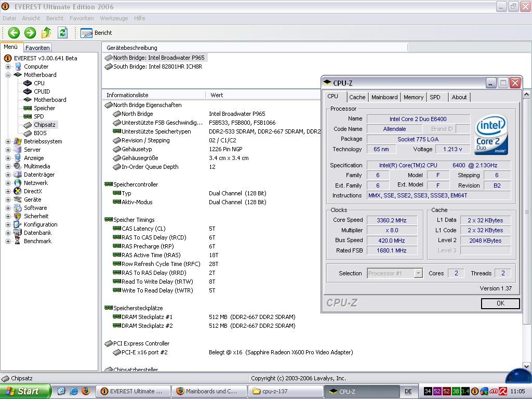
Task: Click the Core Speed value field
Action: point(392,220)
